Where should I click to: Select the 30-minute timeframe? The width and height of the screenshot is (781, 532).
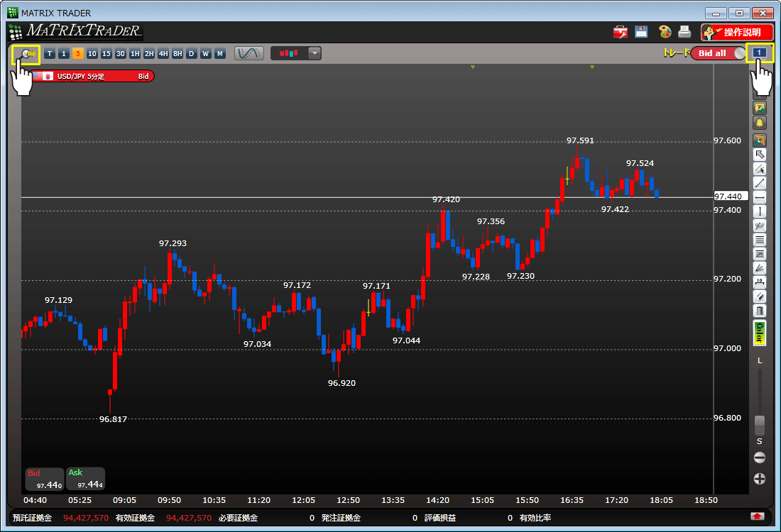click(x=121, y=54)
